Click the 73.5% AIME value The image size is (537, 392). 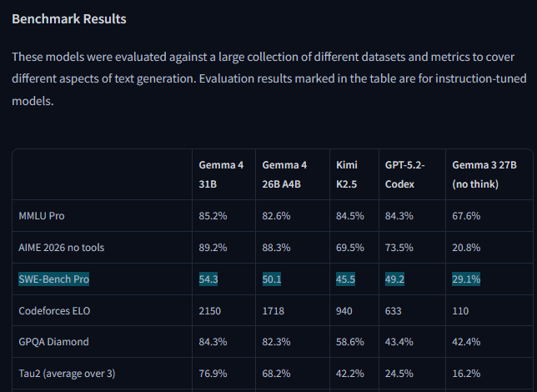pos(399,248)
